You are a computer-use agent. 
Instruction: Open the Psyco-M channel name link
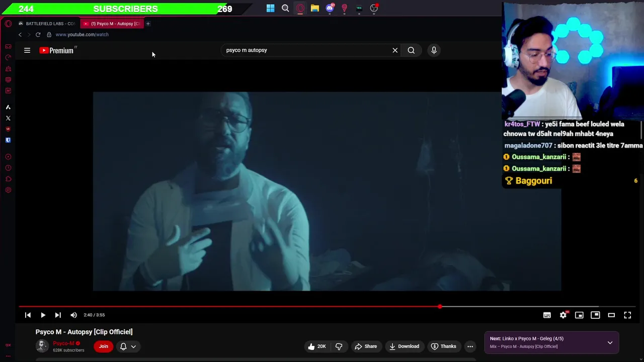[x=63, y=343]
